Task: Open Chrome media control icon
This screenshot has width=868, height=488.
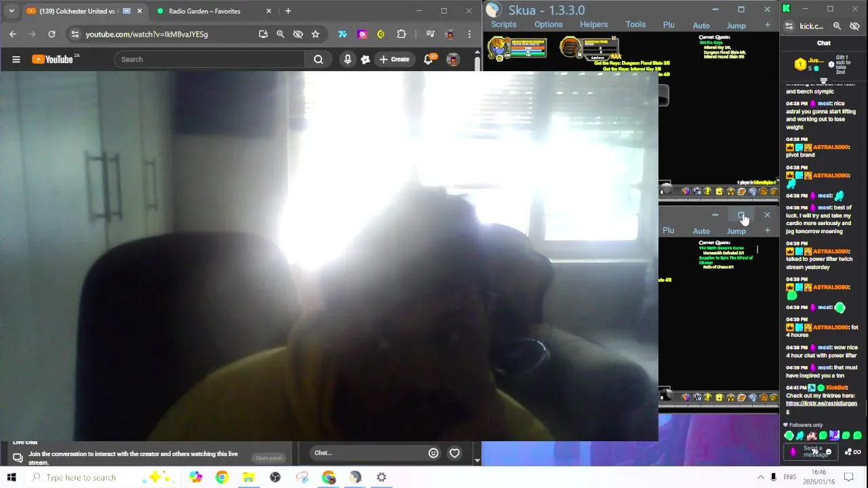Action: 430,34
